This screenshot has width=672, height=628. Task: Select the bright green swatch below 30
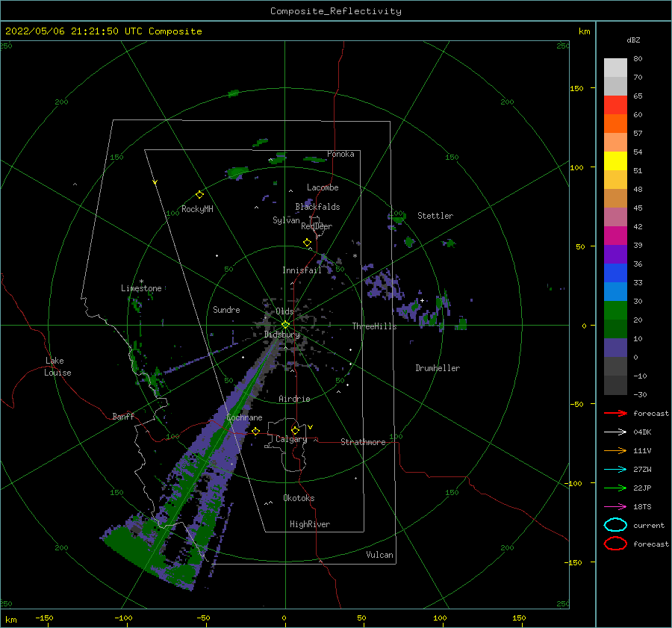click(x=615, y=311)
